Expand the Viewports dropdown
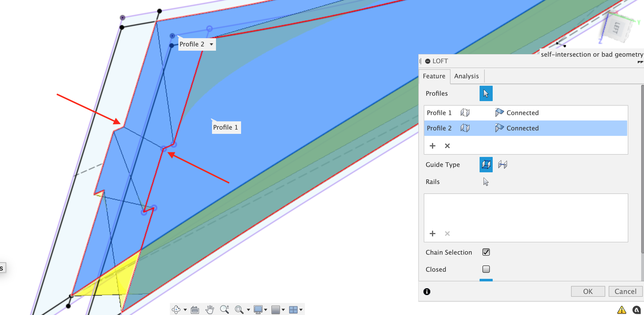This screenshot has width=644, height=315. tap(301, 309)
